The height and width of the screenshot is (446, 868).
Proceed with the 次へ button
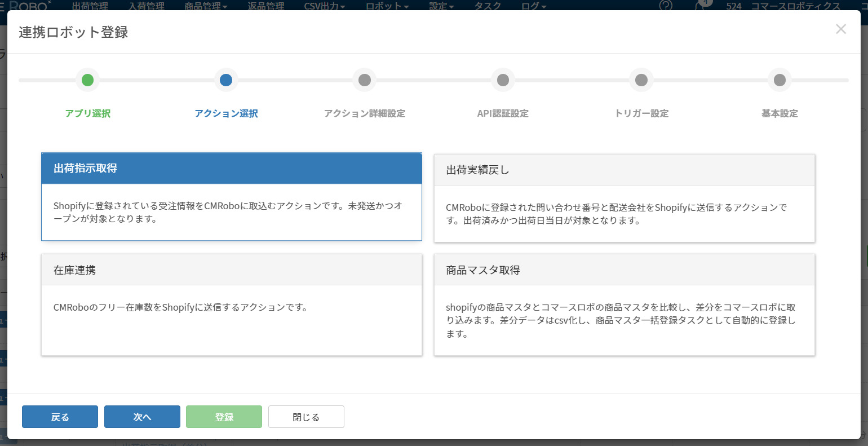coord(142,417)
